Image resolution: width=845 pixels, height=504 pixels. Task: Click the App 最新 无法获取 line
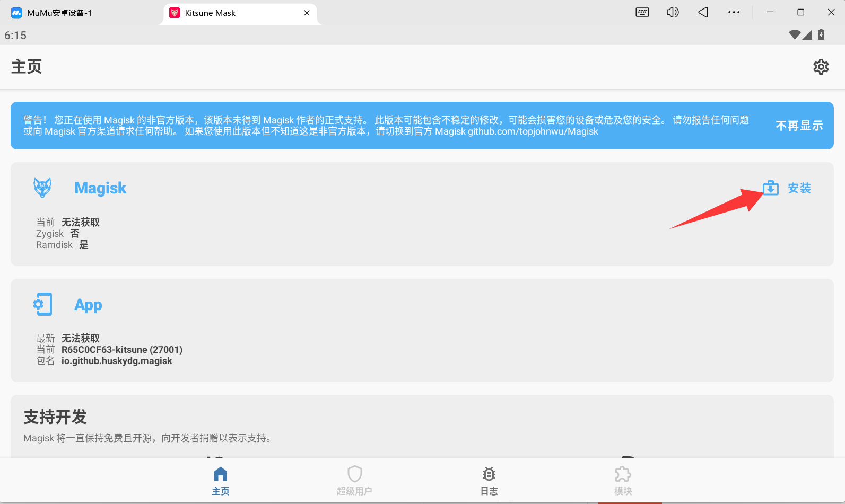(x=68, y=338)
